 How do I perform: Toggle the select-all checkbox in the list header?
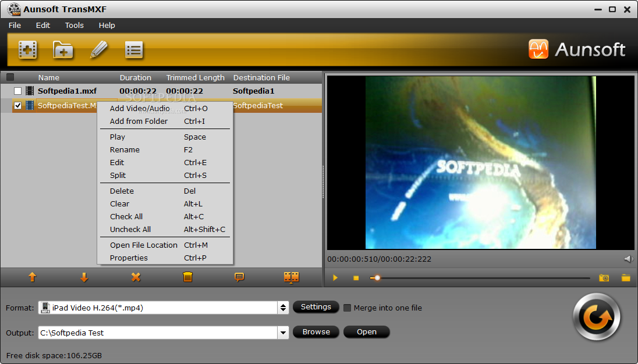10,77
